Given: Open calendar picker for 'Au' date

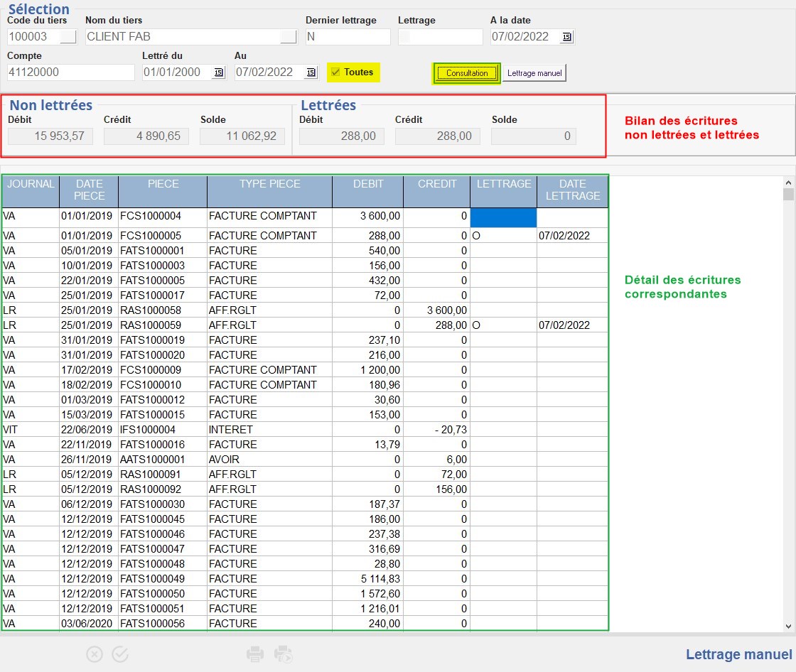Looking at the screenshot, I should point(311,72).
